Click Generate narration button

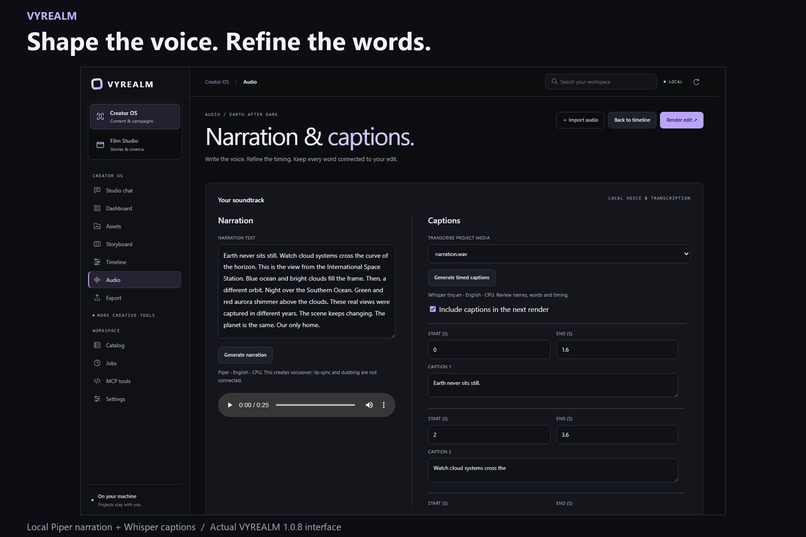[245, 355]
